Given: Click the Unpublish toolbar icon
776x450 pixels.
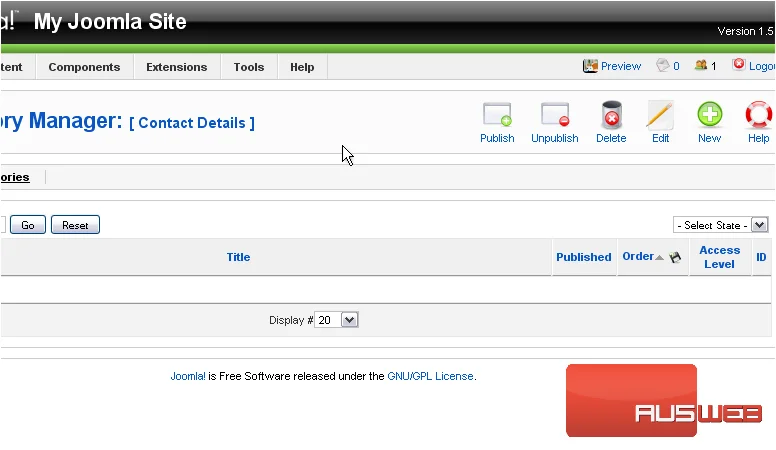Looking at the screenshot, I should click(x=555, y=115).
